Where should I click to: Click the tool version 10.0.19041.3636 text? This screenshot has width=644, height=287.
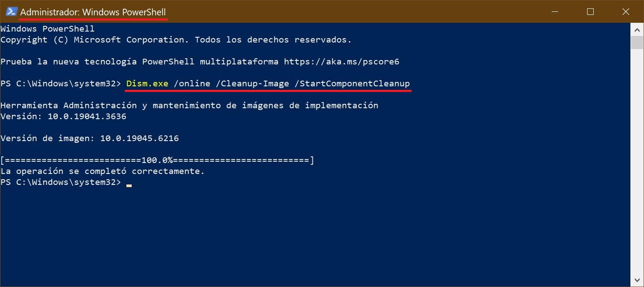pos(87,117)
